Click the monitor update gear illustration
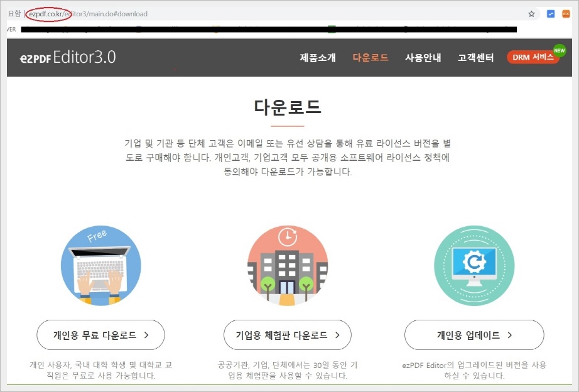This screenshot has width=579, height=392. pos(474,266)
